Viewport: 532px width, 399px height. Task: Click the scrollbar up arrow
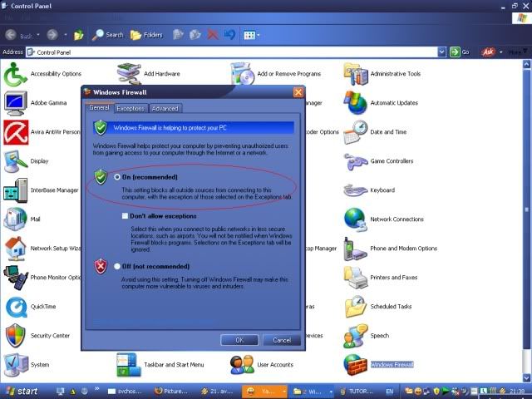pyautogui.click(x=526, y=63)
